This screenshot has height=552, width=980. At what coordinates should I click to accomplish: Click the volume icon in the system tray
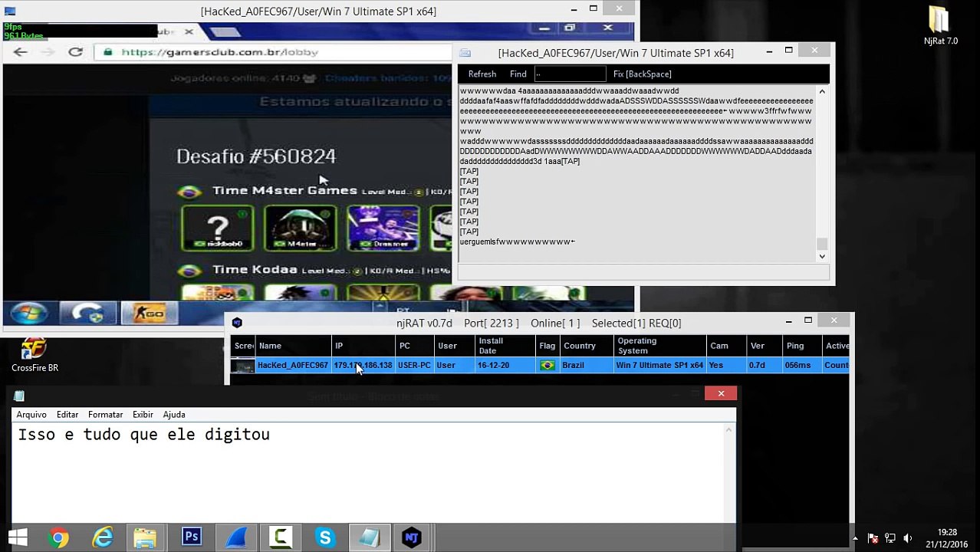(907, 538)
